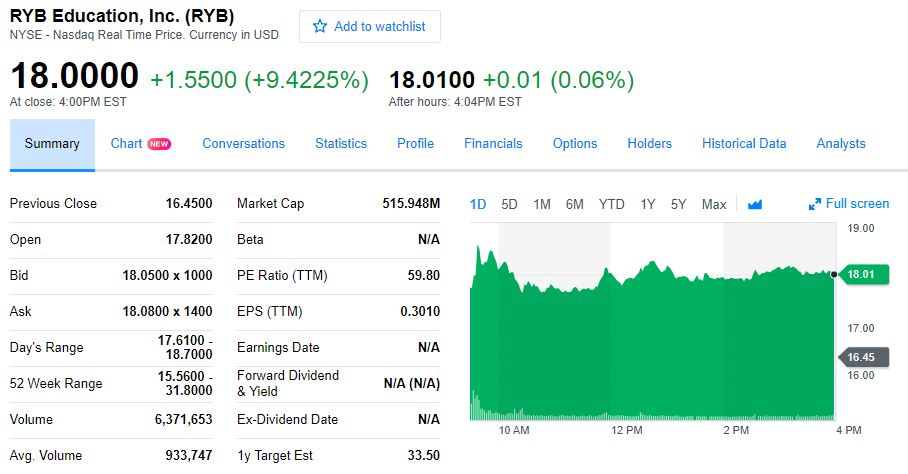Screen dimensions: 908x474
Task: View the Holders tab
Action: 649,144
